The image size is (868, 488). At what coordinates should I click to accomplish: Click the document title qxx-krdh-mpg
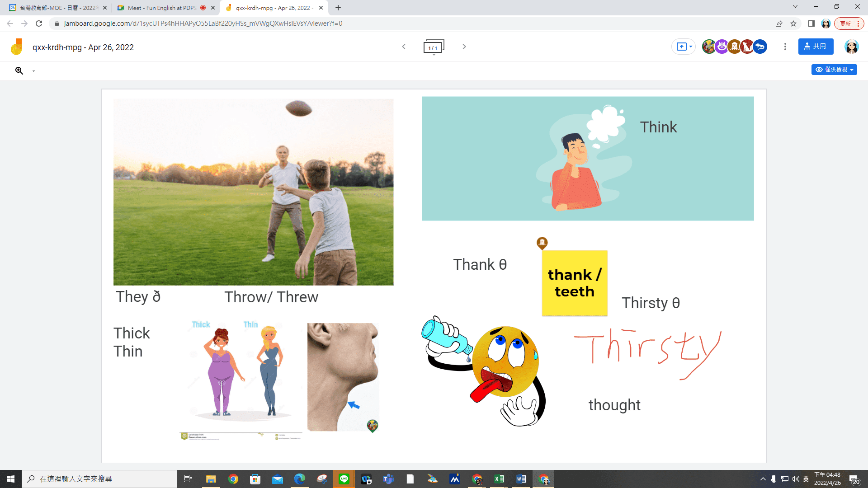pyautogui.click(x=83, y=47)
